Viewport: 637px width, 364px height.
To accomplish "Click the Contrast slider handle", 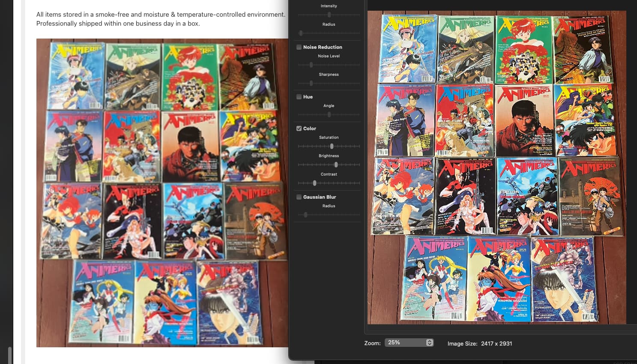I will (314, 183).
